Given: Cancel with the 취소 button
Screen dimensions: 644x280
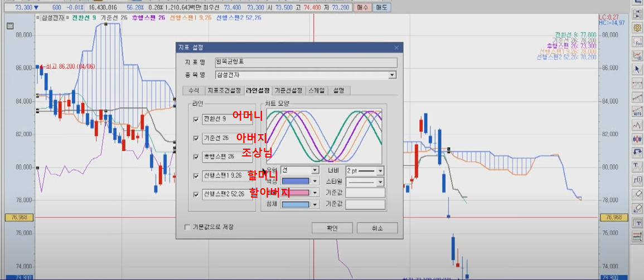Looking at the screenshot, I should tap(377, 228).
